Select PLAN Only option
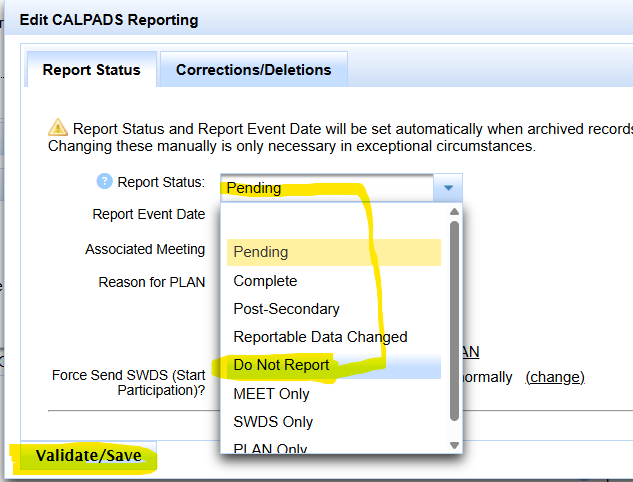633x482 pixels. click(x=333, y=447)
